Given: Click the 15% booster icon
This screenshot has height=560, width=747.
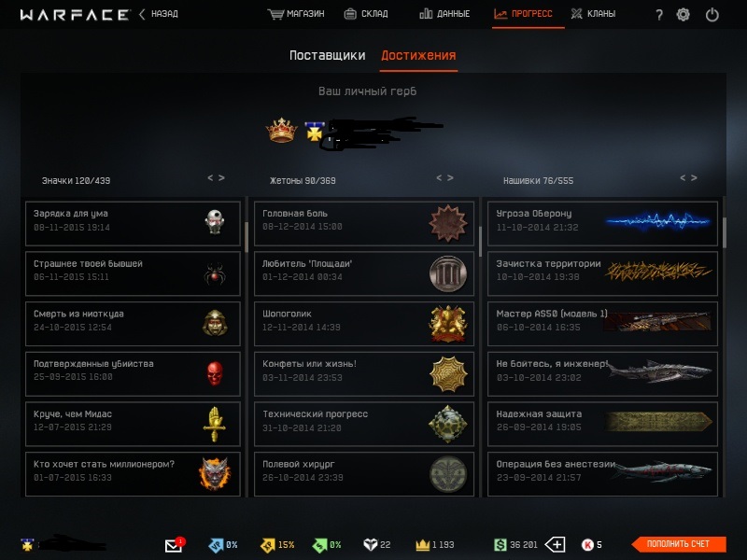Looking at the screenshot, I should (x=268, y=545).
